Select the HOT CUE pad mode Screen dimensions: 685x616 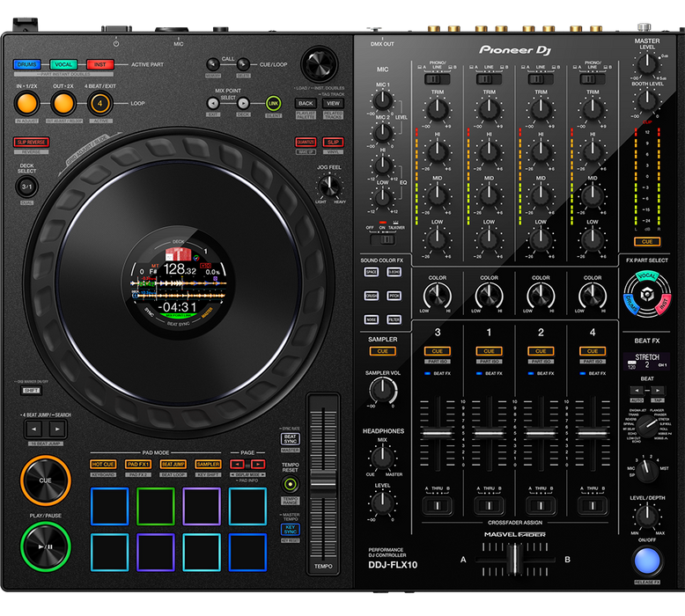103,464
